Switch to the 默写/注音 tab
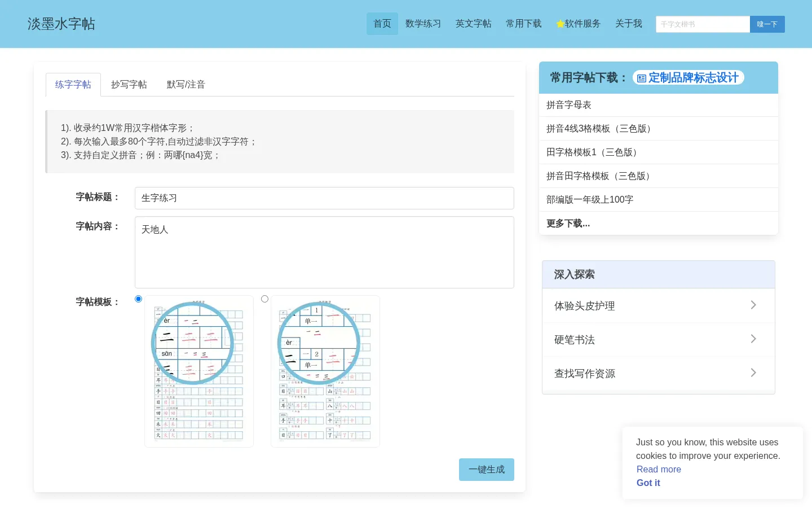 [186, 85]
